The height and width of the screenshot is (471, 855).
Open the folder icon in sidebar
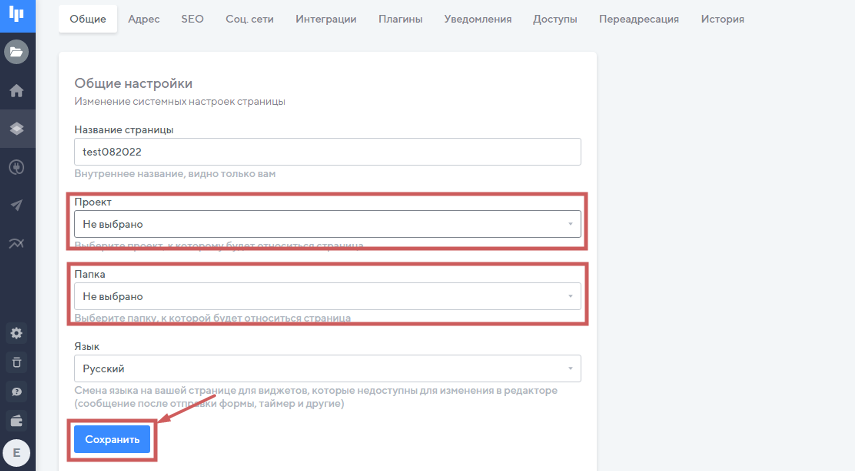16,51
